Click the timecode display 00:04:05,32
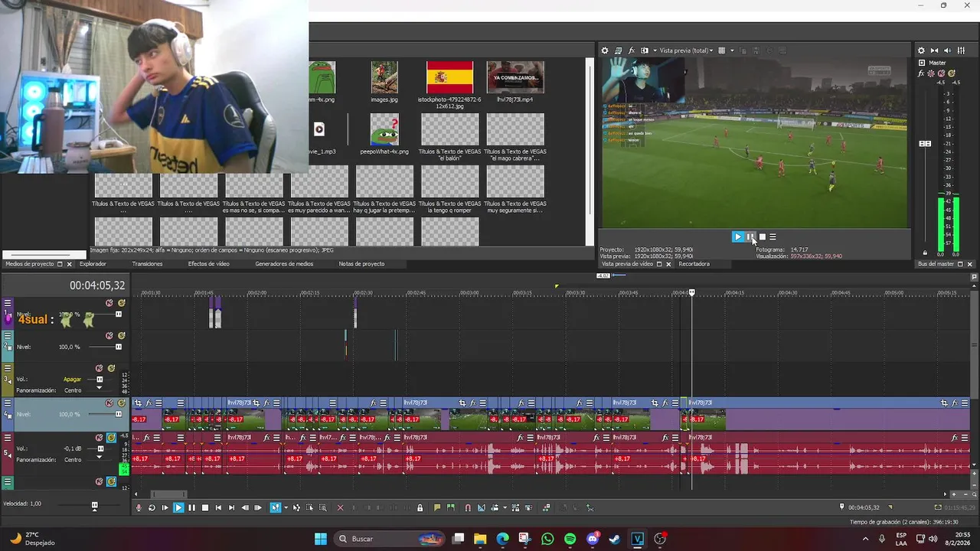 click(x=97, y=285)
